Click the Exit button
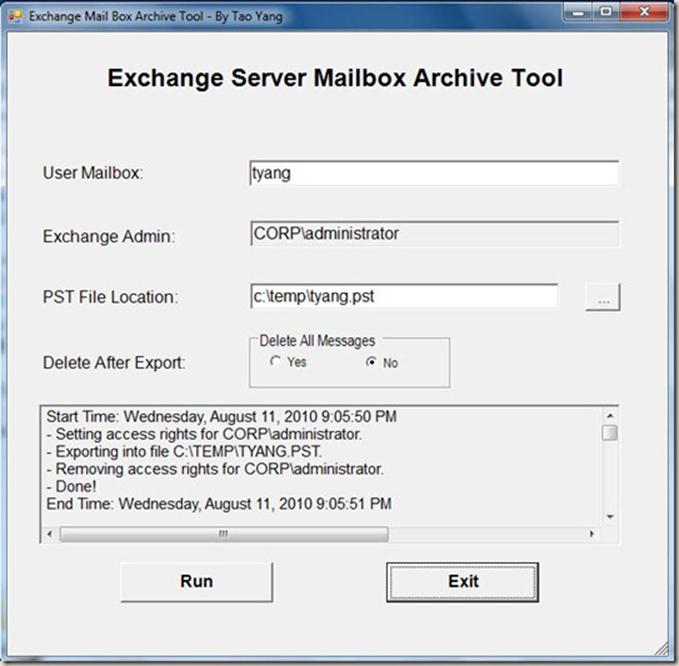The height and width of the screenshot is (666, 679). pos(462,582)
